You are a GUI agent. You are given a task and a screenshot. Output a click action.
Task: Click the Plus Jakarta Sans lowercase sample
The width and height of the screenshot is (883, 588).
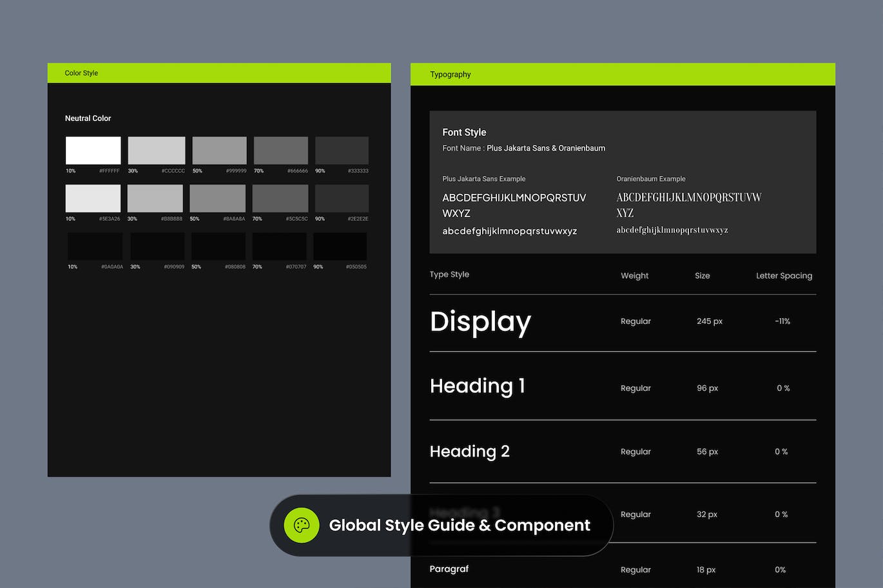(510, 231)
